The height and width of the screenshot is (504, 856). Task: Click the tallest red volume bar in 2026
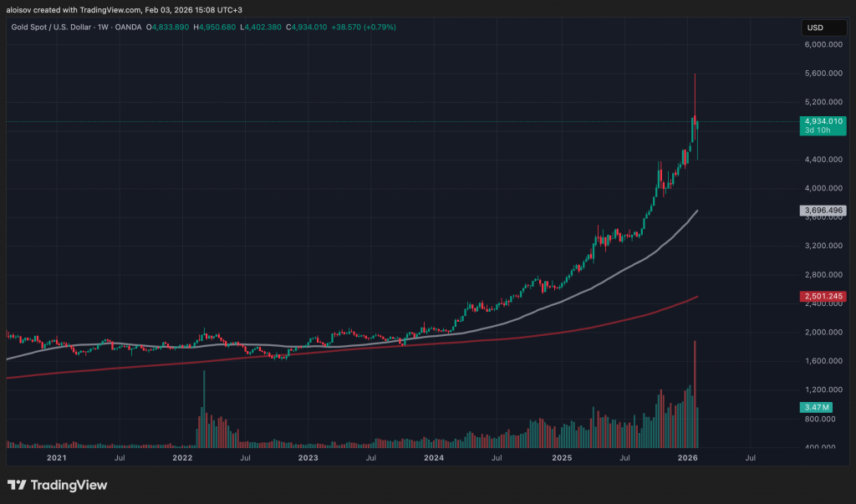[x=695, y=393]
